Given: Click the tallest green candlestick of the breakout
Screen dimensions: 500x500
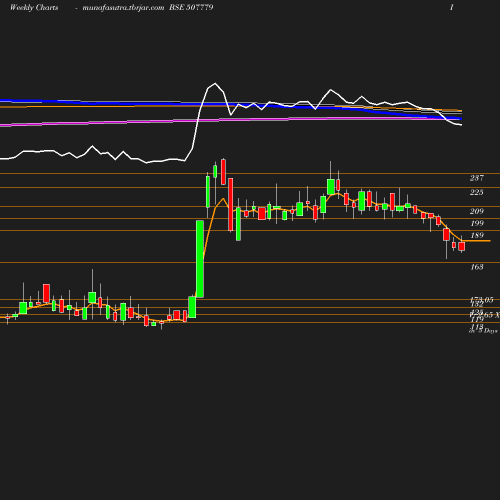Looking at the screenshot, I should tap(200, 259).
